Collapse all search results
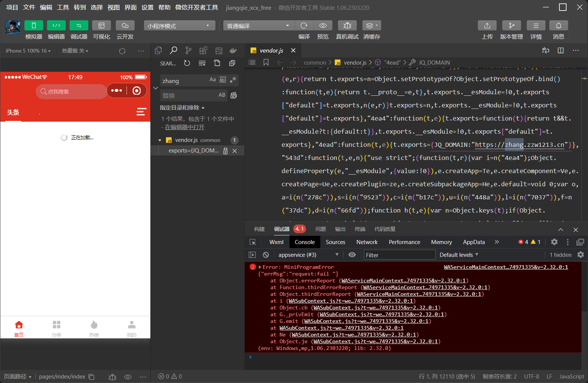Image resolution: width=588 pixels, height=383 pixels. click(x=232, y=63)
